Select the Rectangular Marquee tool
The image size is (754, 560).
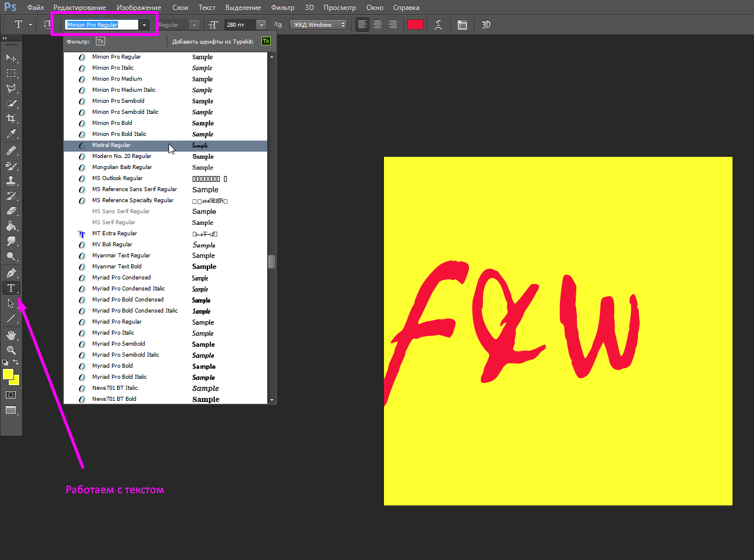[x=11, y=73]
